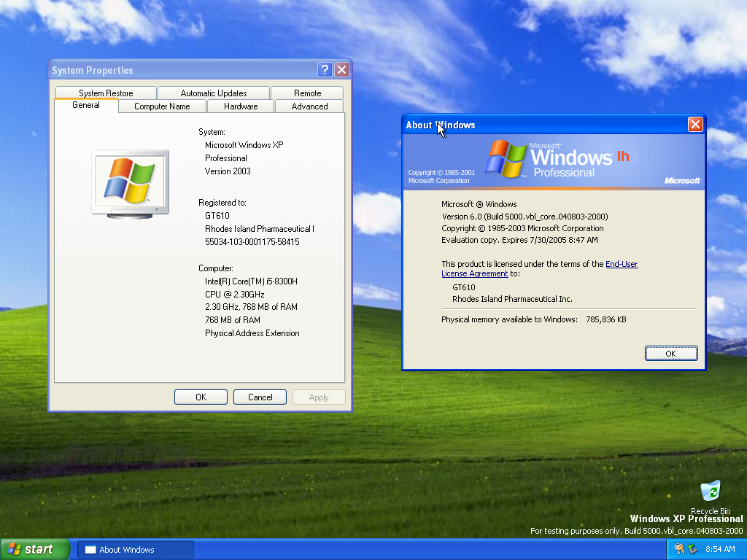Click the taskbar clock showing 8:54 AM
Image resolution: width=747 pixels, height=560 pixels.
click(x=720, y=549)
